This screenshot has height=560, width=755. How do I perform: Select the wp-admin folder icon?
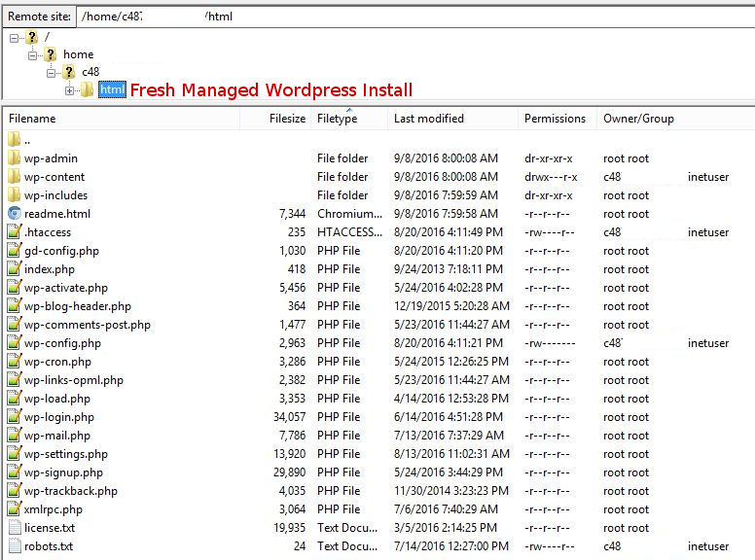[14, 157]
